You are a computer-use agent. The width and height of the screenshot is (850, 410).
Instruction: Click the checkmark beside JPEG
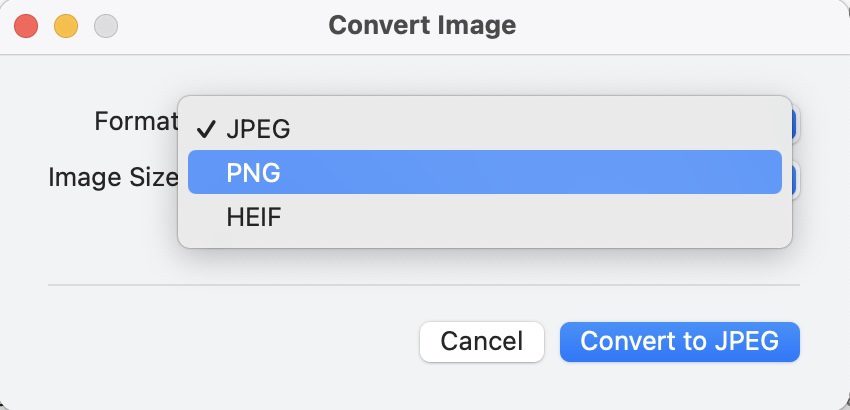(x=207, y=129)
